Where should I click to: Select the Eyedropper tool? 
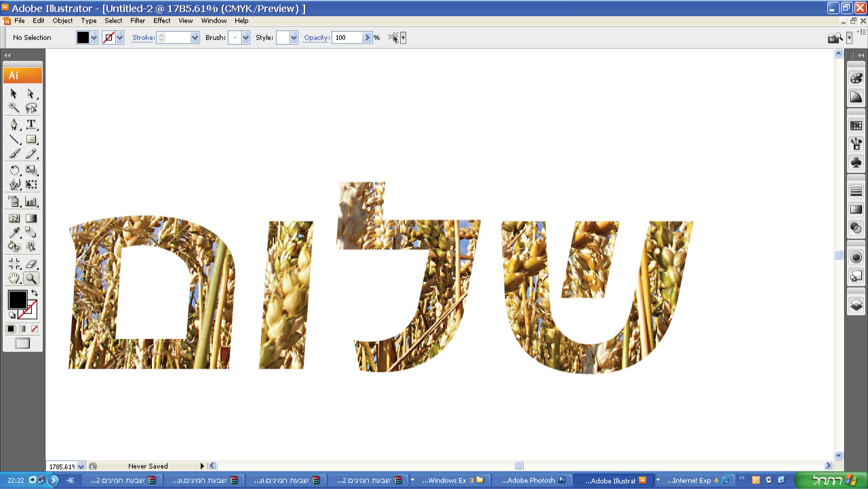[14, 233]
